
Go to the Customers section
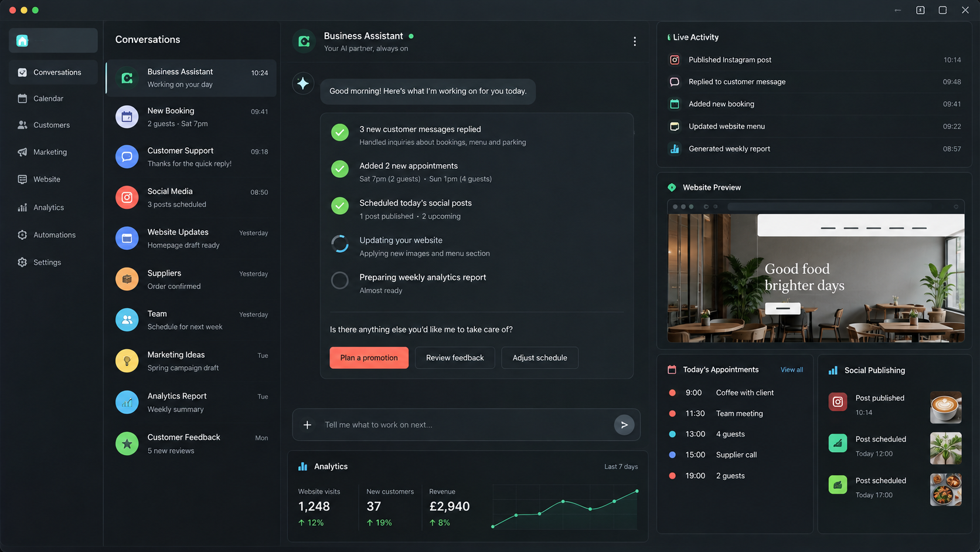pos(53,125)
